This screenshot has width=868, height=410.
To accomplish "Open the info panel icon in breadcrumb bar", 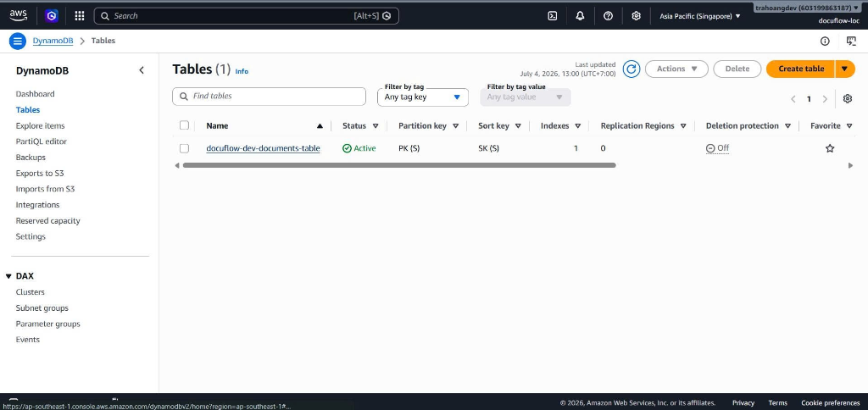I will click(x=825, y=41).
